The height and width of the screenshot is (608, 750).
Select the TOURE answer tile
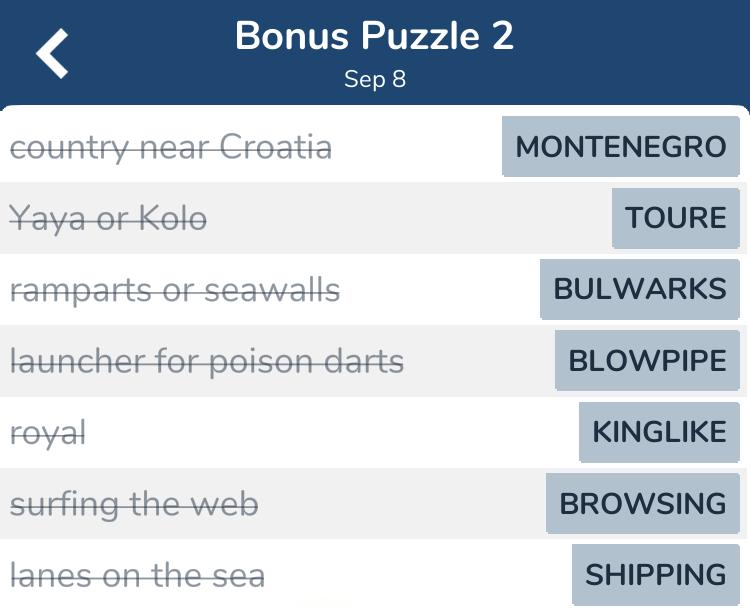pyautogui.click(x=676, y=218)
